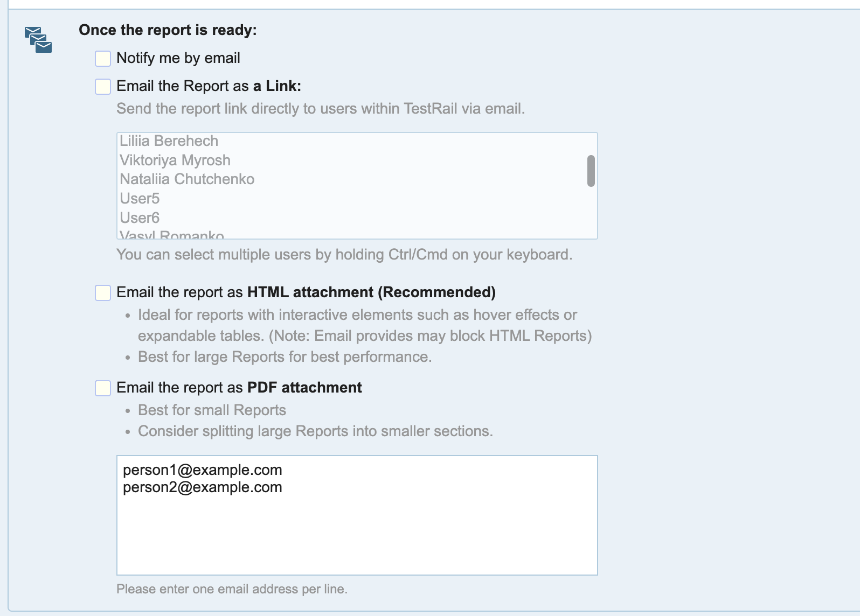
Task: Click the bold 'a Link:' label text
Action: point(276,86)
